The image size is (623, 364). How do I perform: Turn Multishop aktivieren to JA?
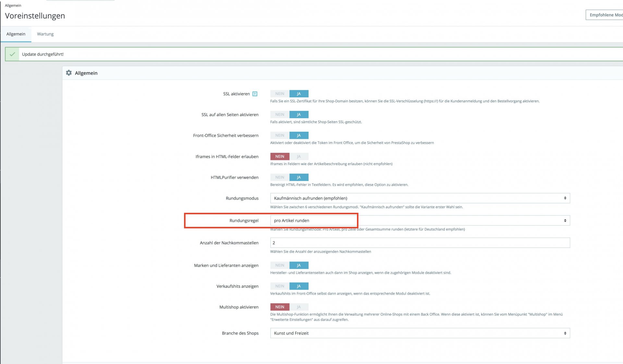point(299,307)
